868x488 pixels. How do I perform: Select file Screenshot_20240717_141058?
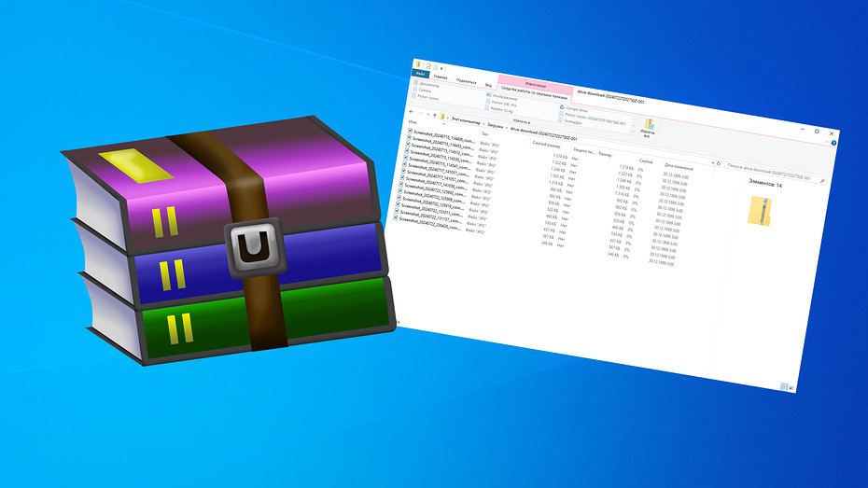(436, 184)
